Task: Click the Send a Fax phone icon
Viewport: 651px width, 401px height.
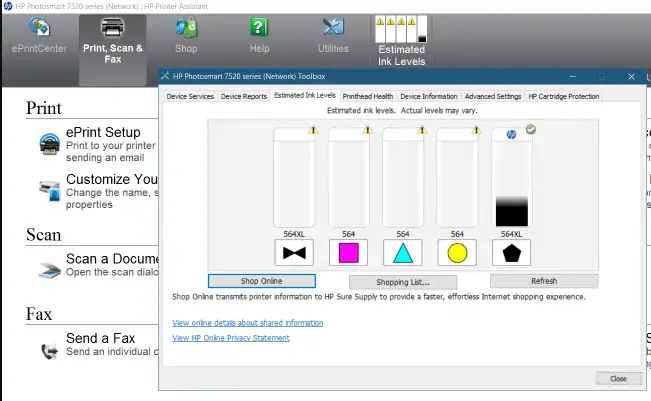Action: [50, 351]
